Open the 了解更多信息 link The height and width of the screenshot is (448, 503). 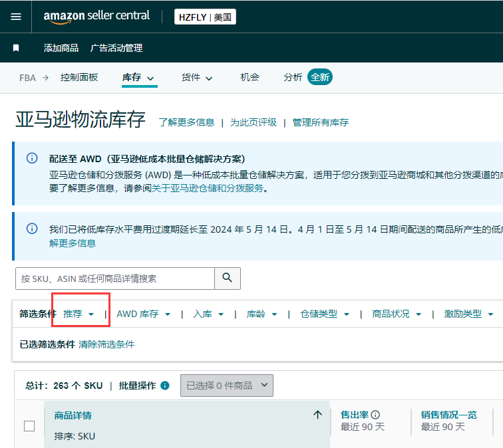point(186,122)
